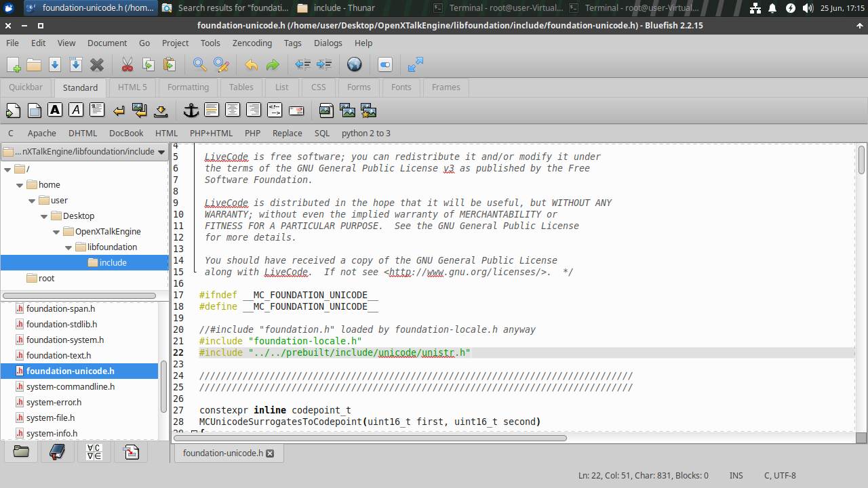Insert line Break arrow icon
This screenshot has height=488, width=868.
(119, 110)
